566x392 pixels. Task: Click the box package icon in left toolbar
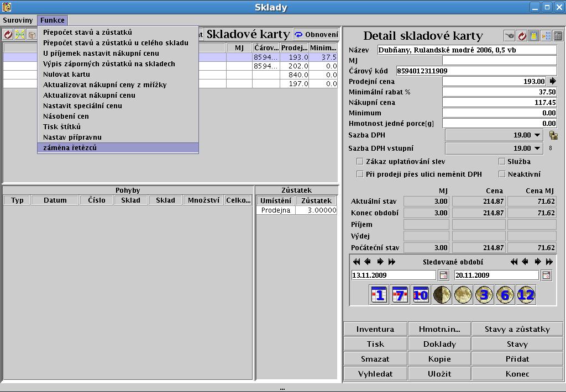click(32, 34)
